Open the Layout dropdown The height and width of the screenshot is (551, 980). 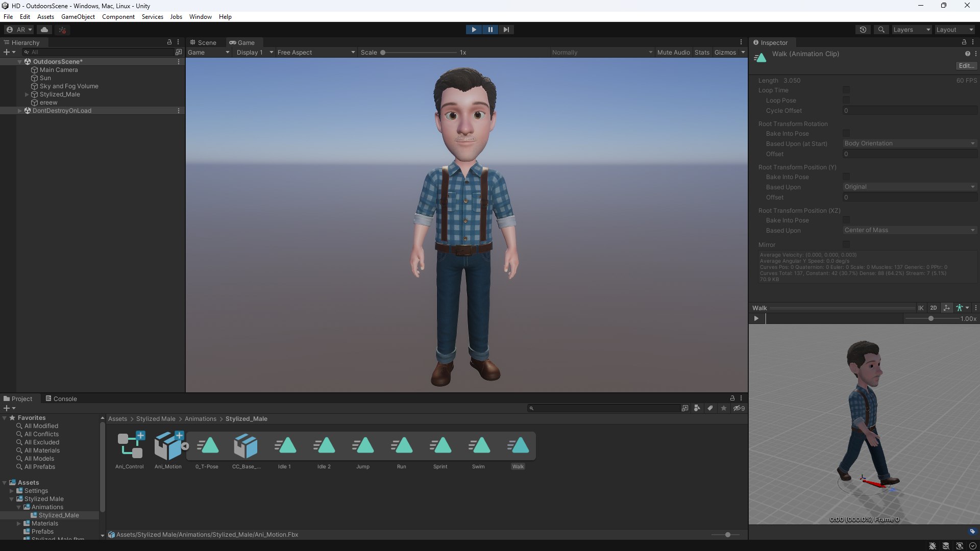coord(954,30)
